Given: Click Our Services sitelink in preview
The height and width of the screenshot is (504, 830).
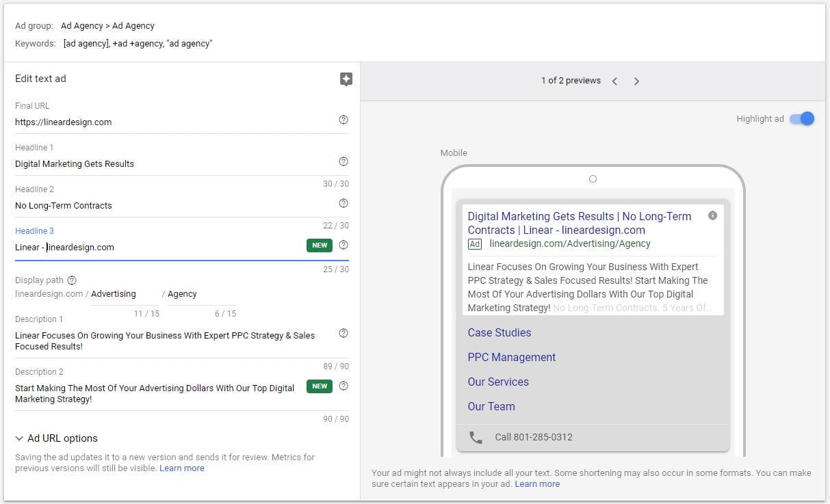Looking at the screenshot, I should (498, 382).
